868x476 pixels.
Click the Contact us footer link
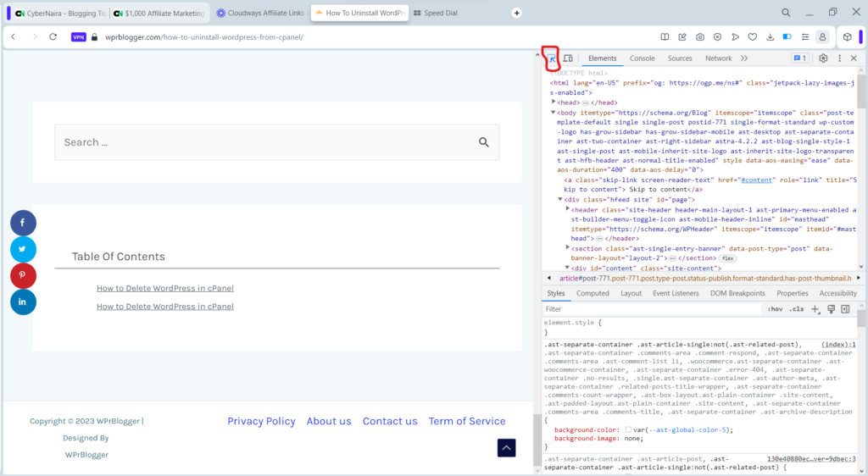click(x=390, y=421)
